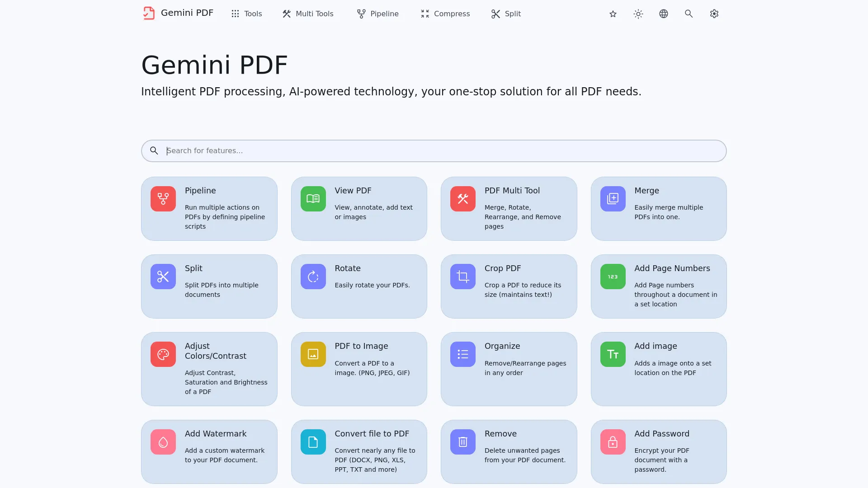The image size is (868, 488).
Task: Click the PDF Multi Tool wrench icon
Action: pyautogui.click(x=462, y=198)
